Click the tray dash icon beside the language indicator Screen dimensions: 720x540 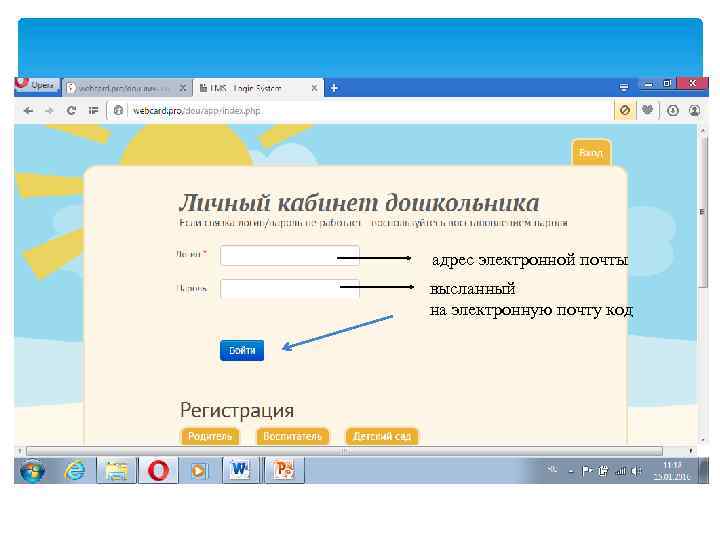click(x=571, y=471)
